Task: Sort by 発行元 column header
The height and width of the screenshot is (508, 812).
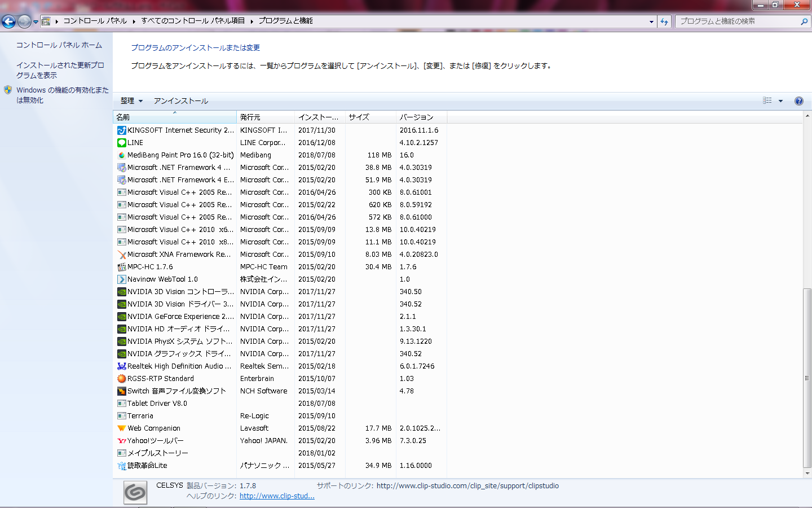Action: click(266, 117)
